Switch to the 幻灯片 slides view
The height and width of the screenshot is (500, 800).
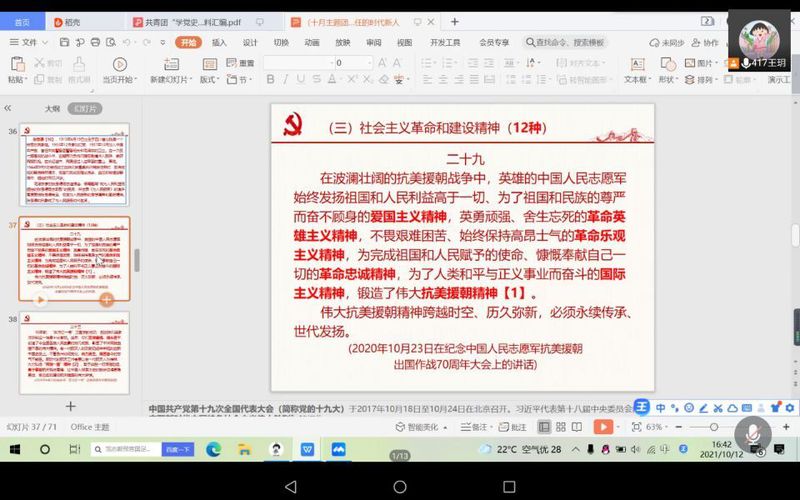tap(86, 108)
